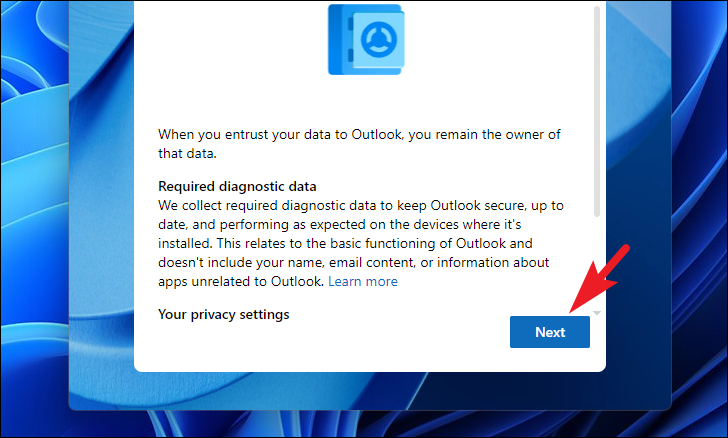Click the paragraph describing collected diagnostic data
Viewport: 728px width, 438px height.
(361, 243)
